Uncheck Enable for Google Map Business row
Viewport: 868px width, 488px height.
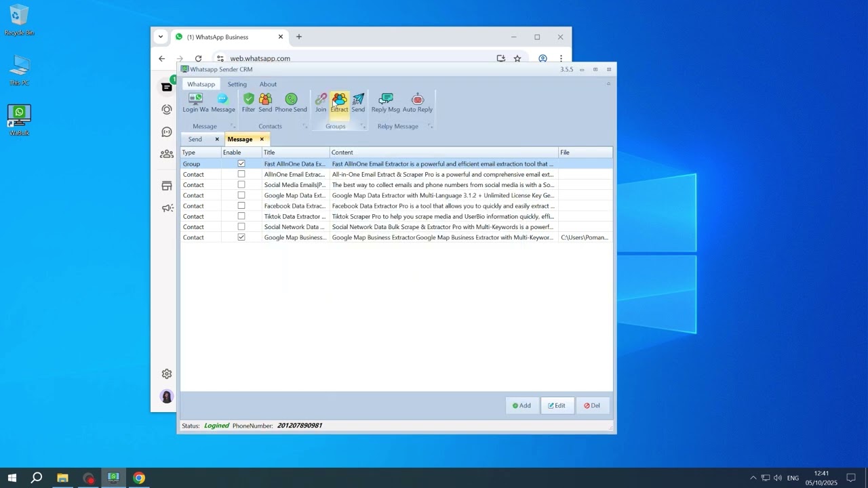coord(241,237)
